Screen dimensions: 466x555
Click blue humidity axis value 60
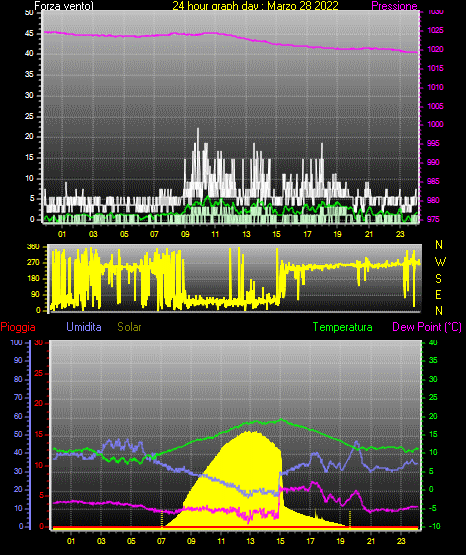pos(18,416)
